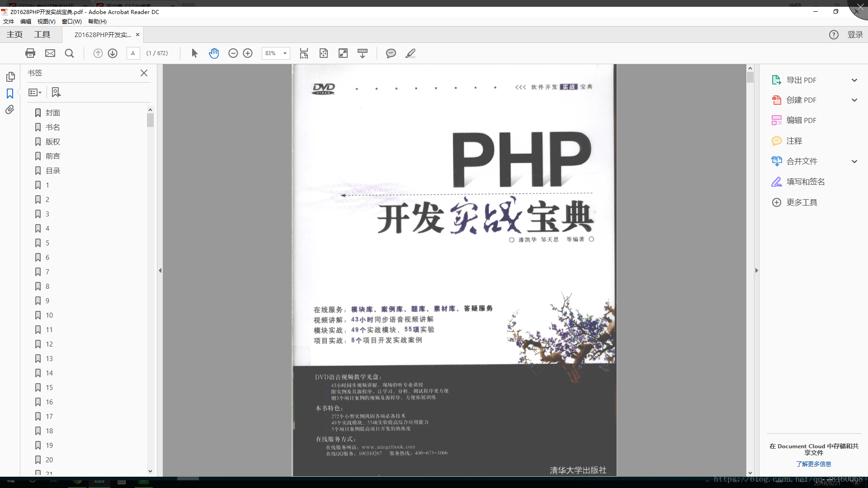This screenshot has width=868, height=488.
Task: Click the find bookmark icon
Action: pyautogui.click(x=56, y=92)
